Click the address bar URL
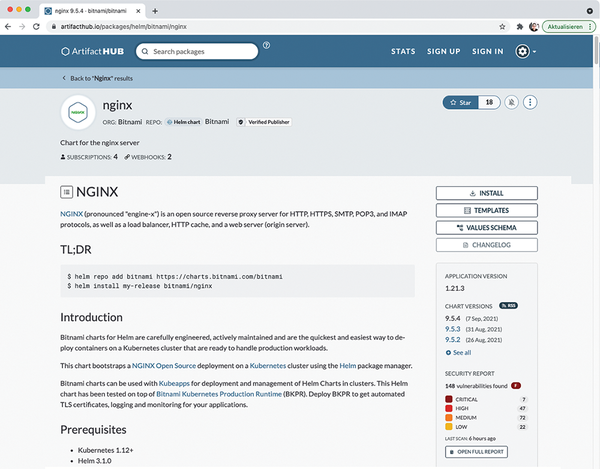Viewport: 600px width, 469px height. click(x=124, y=27)
